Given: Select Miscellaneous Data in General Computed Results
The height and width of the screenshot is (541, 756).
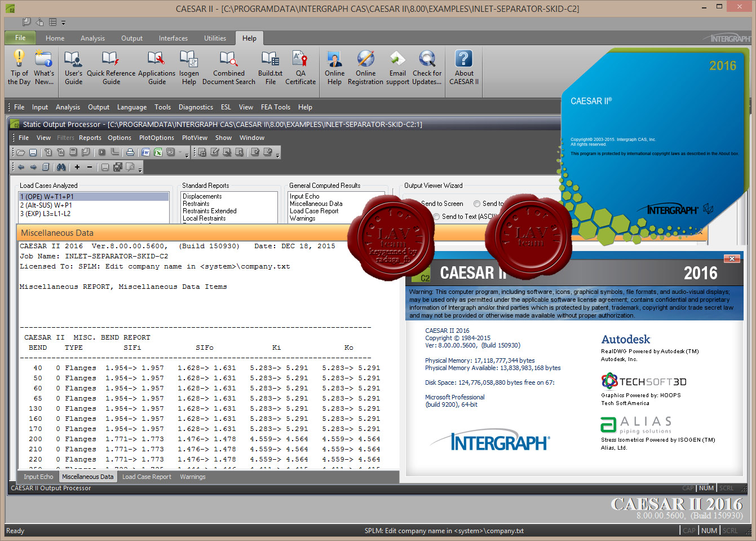Looking at the screenshot, I should click(x=316, y=204).
